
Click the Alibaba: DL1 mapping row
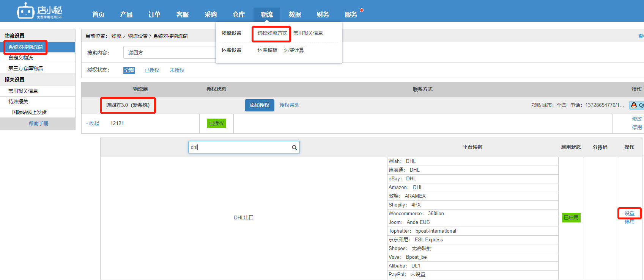click(x=473, y=266)
